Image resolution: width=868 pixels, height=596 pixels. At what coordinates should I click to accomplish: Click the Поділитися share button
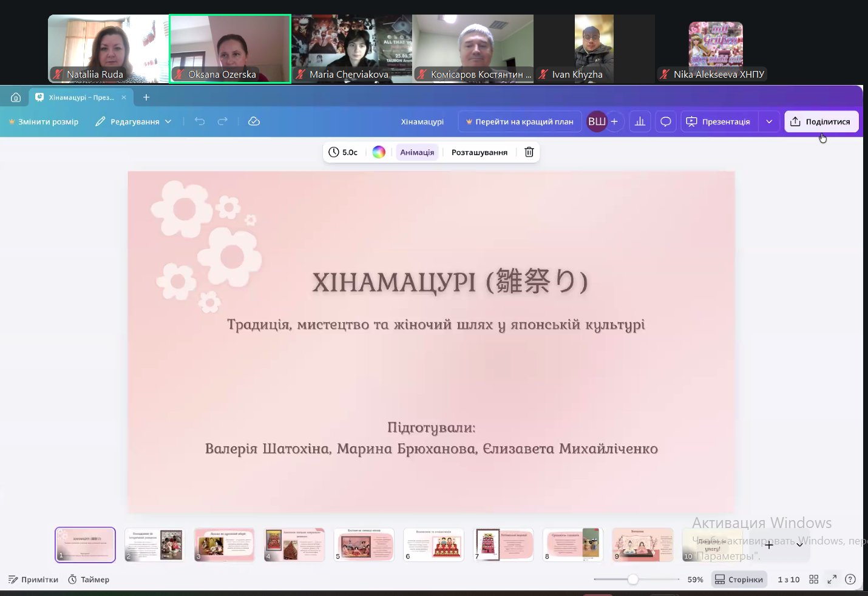tap(821, 121)
